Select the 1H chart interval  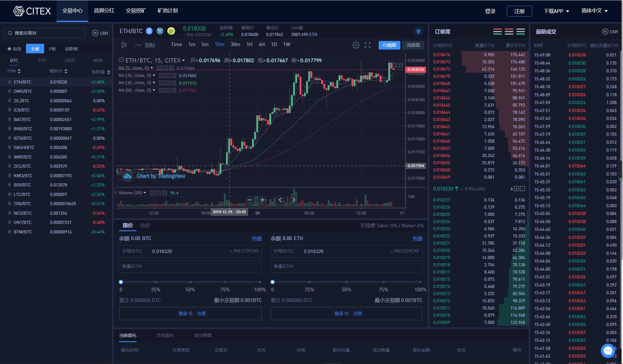coord(249,44)
